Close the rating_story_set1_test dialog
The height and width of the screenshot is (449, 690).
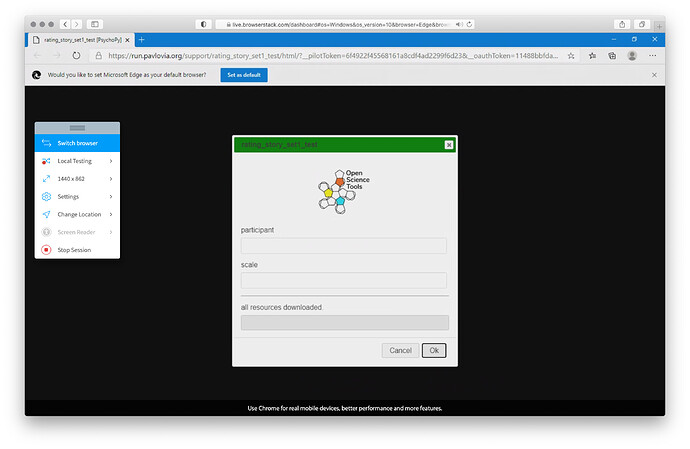pos(448,145)
